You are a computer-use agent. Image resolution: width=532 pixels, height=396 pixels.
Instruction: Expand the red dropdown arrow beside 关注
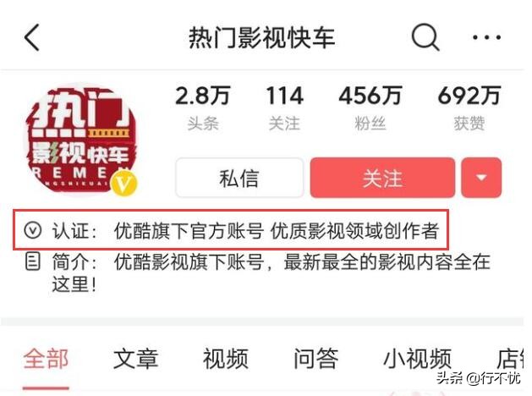[481, 177]
